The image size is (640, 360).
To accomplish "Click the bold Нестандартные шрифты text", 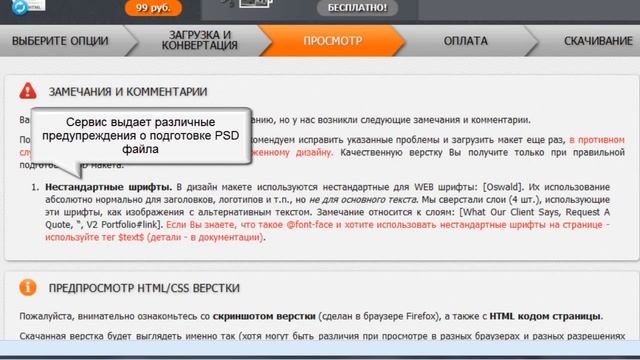I will [x=109, y=187].
